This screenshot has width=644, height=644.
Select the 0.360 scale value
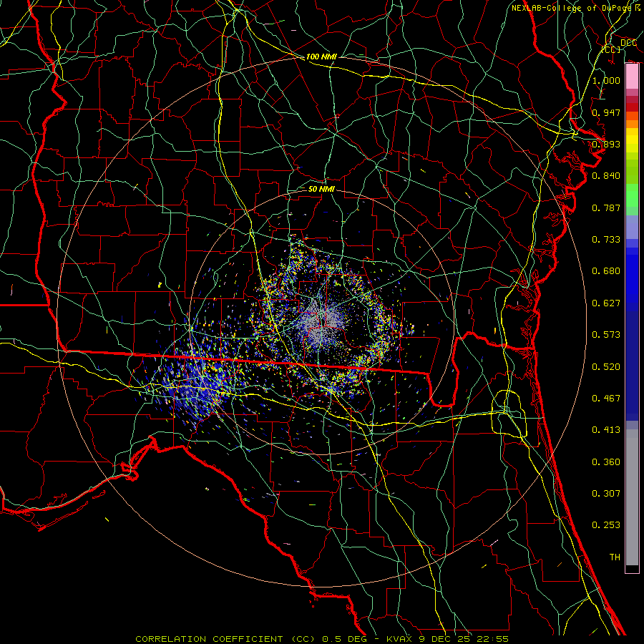pos(606,462)
